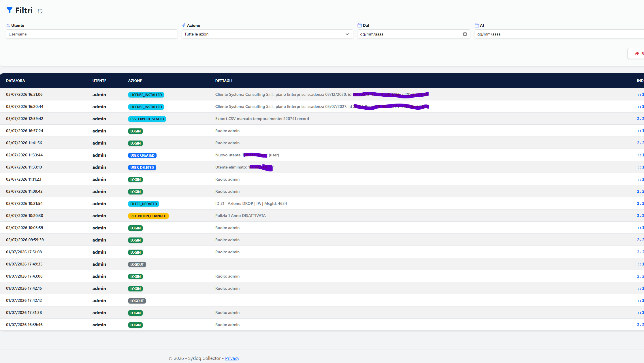Click the Dal date input field
644x363 pixels.
(414, 34)
